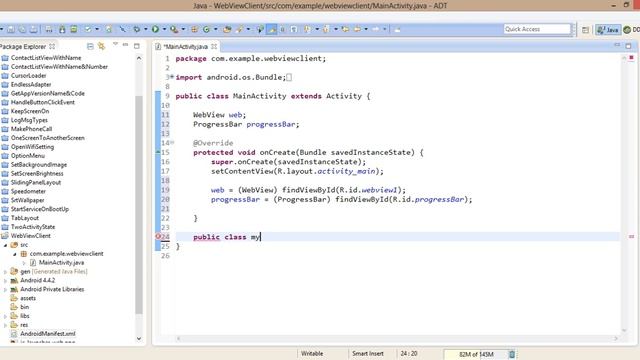Collapse the src folder node
The height and width of the screenshot is (360, 640).
tap(6, 245)
